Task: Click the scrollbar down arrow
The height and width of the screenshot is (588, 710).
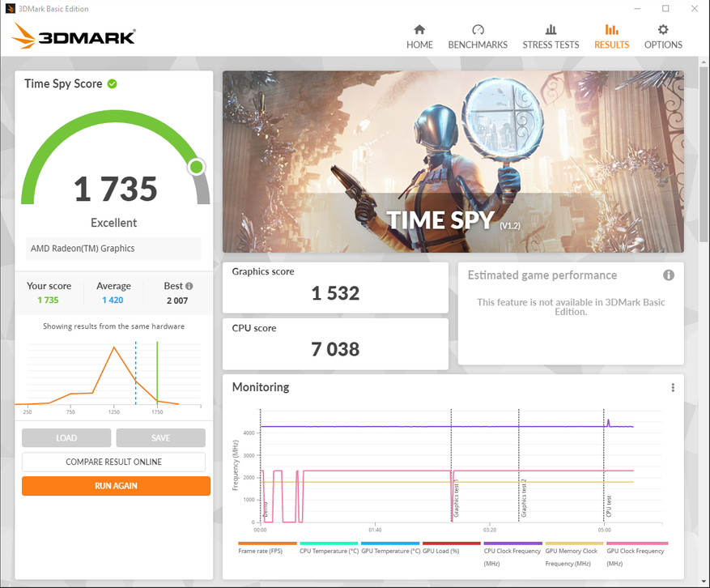Action: pyautogui.click(x=704, y=582)
